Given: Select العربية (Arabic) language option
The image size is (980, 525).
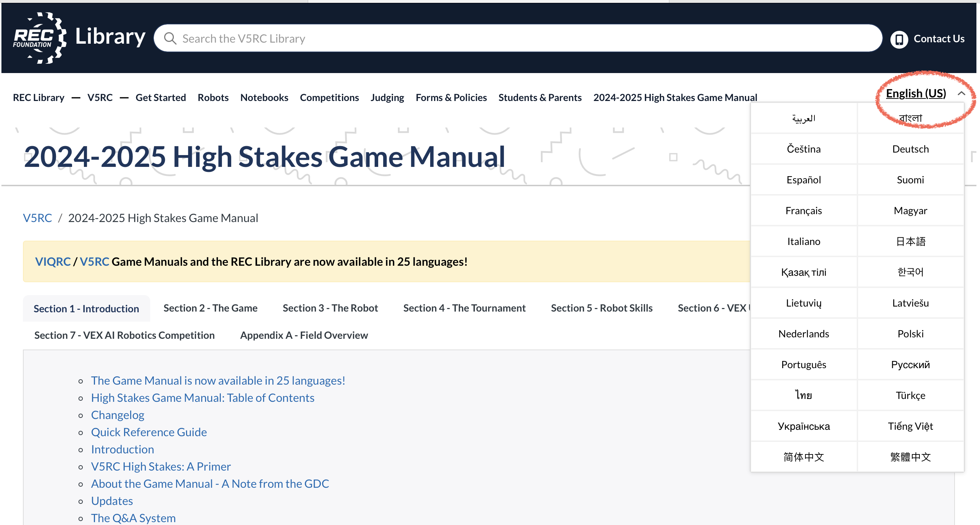Looking at the screenshot, I should click(x=804, y=118).
